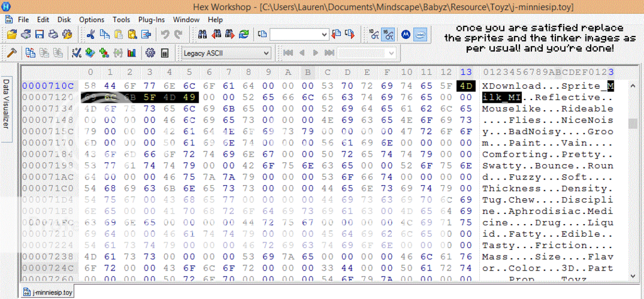Click the hammer tool icon
Viewport: 644px width, 299px height.
[x=13, y=53]
